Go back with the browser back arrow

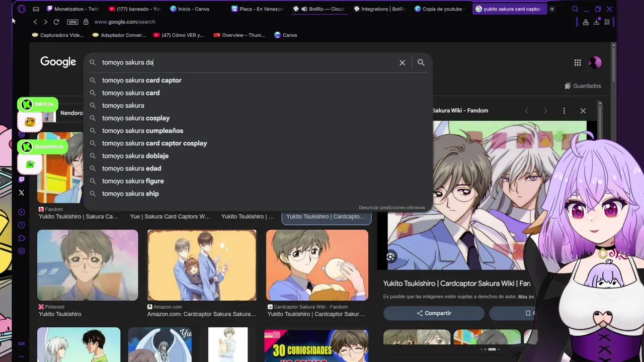click(35, 22)
